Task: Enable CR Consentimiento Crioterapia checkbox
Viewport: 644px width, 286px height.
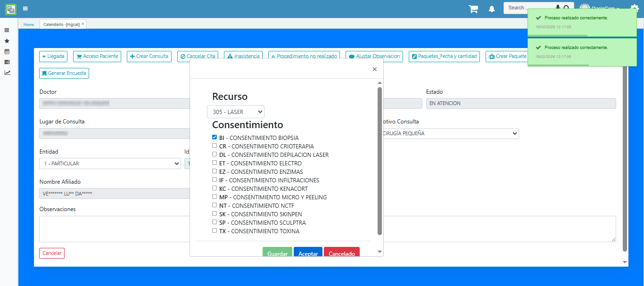Action: (x=215, y=146)
